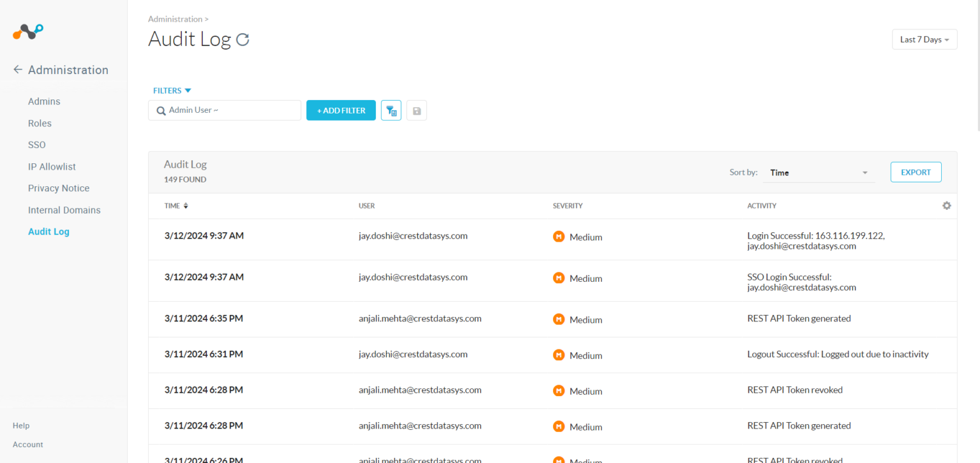Refresh the Audit Log with the reload icon
Screen dimensions: 980x463
(242, 39)
